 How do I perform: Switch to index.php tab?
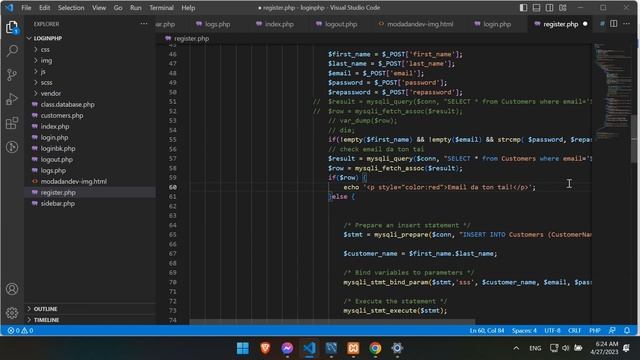click(275, 24)
